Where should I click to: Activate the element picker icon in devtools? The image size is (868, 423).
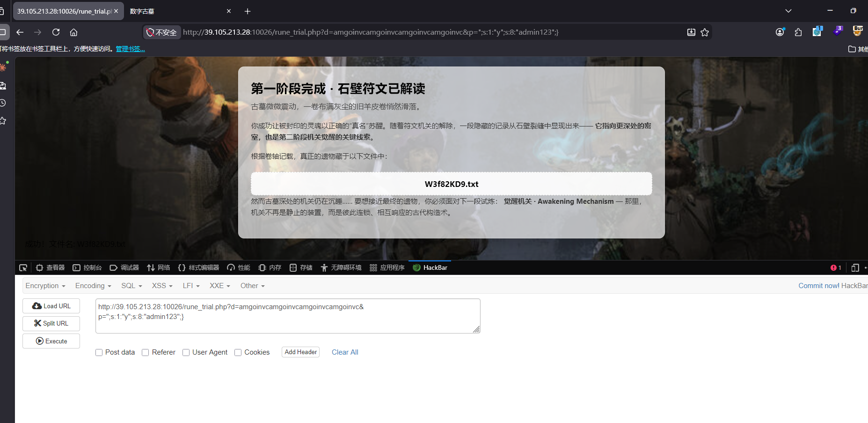[x=23, y=267]
